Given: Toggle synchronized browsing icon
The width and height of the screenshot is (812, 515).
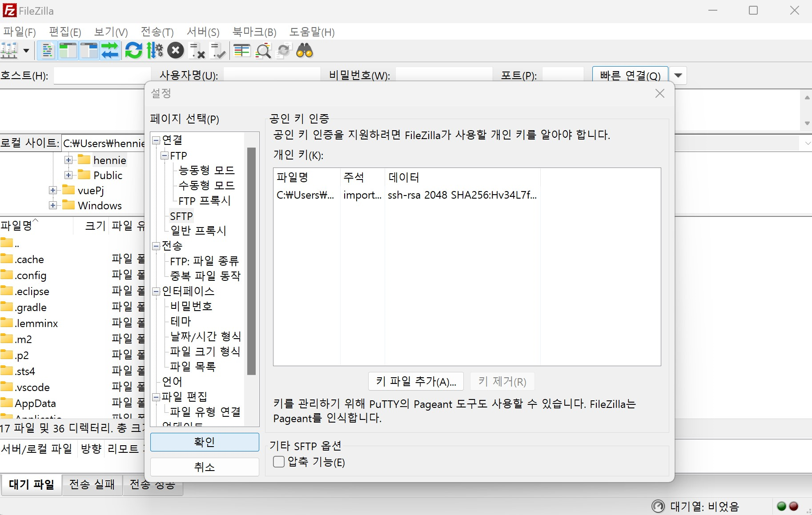Looking at the screenshot, I should click(284, 51).
